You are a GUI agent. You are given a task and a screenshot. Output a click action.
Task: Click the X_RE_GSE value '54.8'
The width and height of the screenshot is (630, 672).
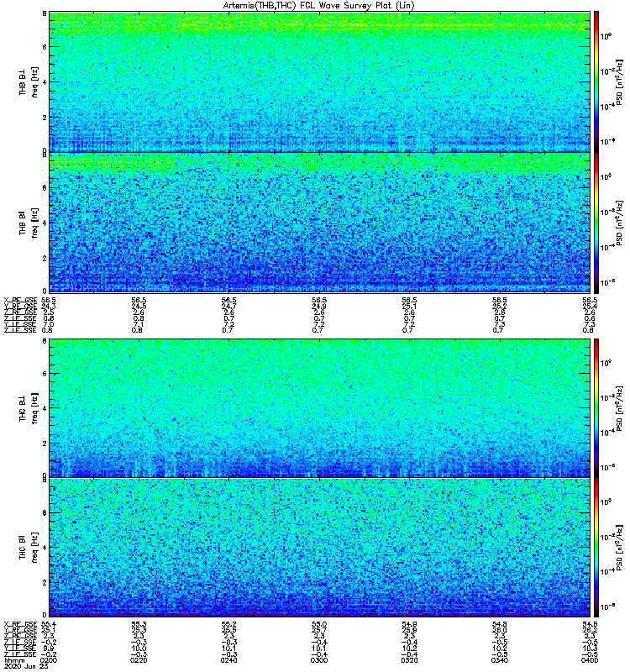[500, 624]
